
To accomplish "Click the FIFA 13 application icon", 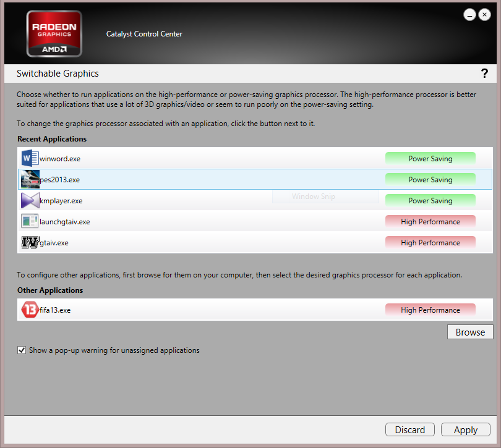I will (x=30, y=310).
